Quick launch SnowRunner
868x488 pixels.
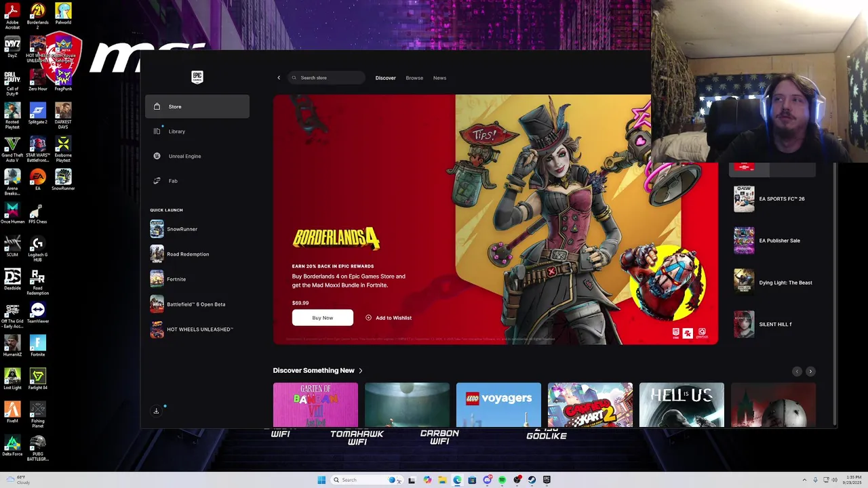click(197, 229)
